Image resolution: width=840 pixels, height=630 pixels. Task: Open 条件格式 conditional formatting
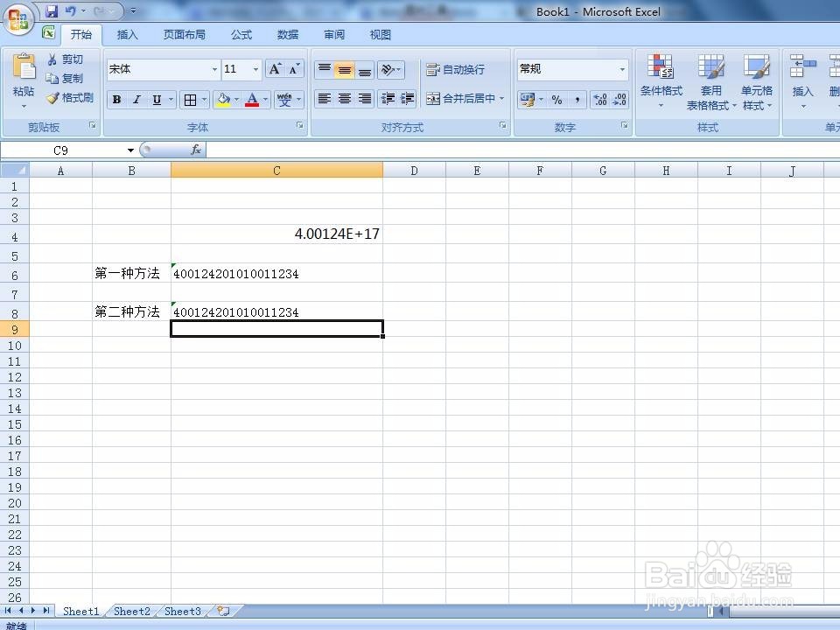(661, 80)
